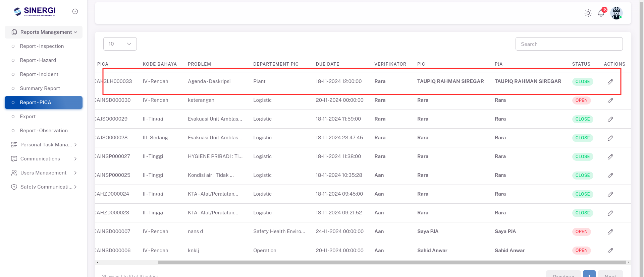Focus the Search input field
The height and width of the screenshot is (277, 644).
click(569, 44)
